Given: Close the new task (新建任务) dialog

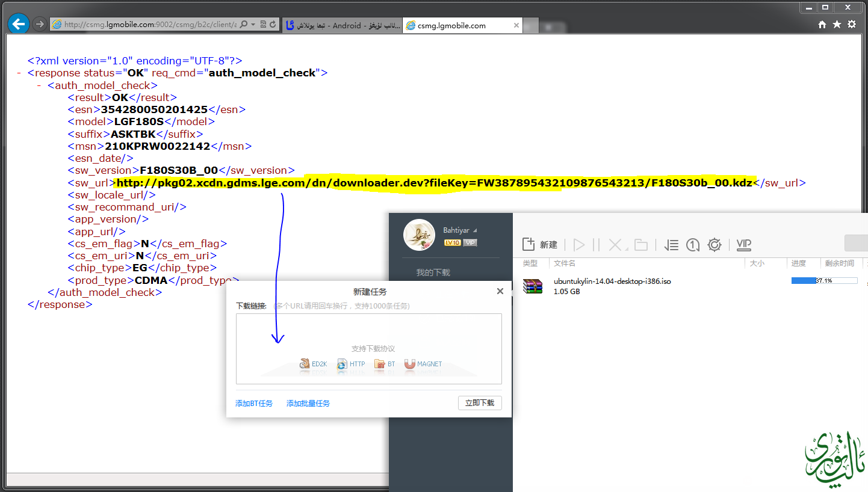Looking at the screenshot, I should (500, 291).
